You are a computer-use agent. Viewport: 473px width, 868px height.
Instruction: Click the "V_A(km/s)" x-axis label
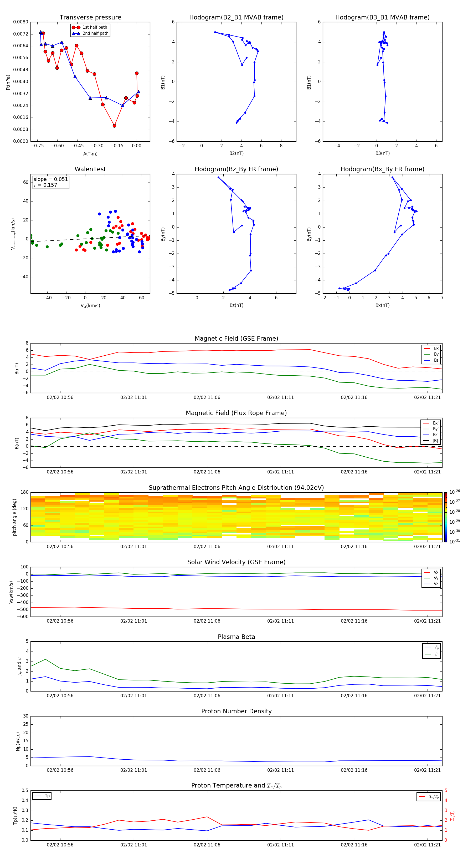click(x=90, y=306)
